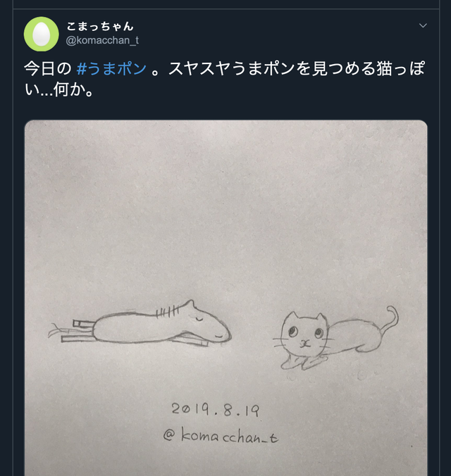This screenshot has height=476, width=451.
Task: Click the handwritten @komacchan_t signature in photo
Action: point(221,435)
